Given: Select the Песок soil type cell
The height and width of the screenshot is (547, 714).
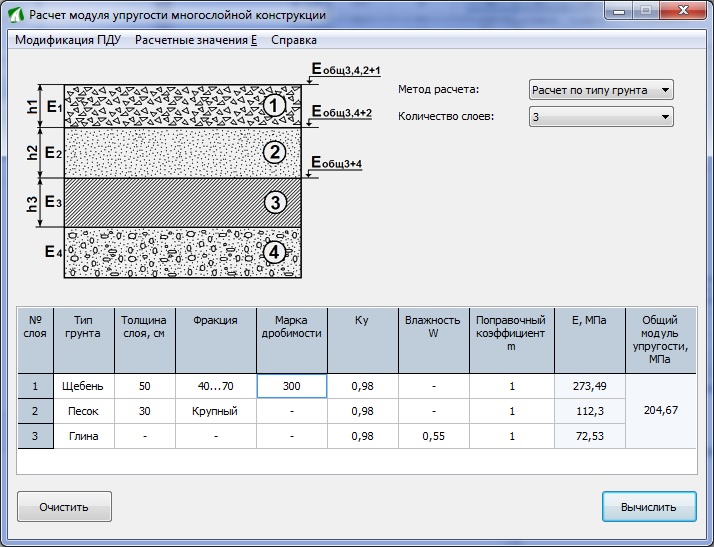Looking at the screenshot, I should click(x=84, y=411).
